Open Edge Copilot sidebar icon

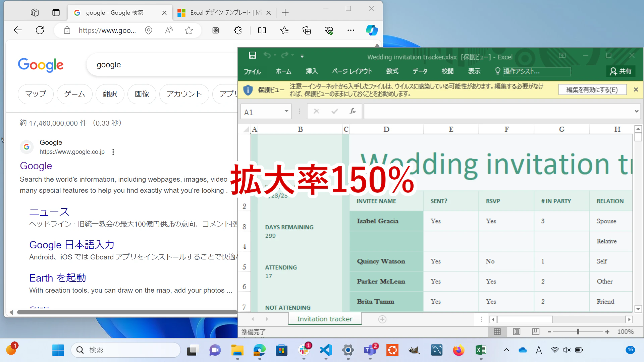[372, 31]
